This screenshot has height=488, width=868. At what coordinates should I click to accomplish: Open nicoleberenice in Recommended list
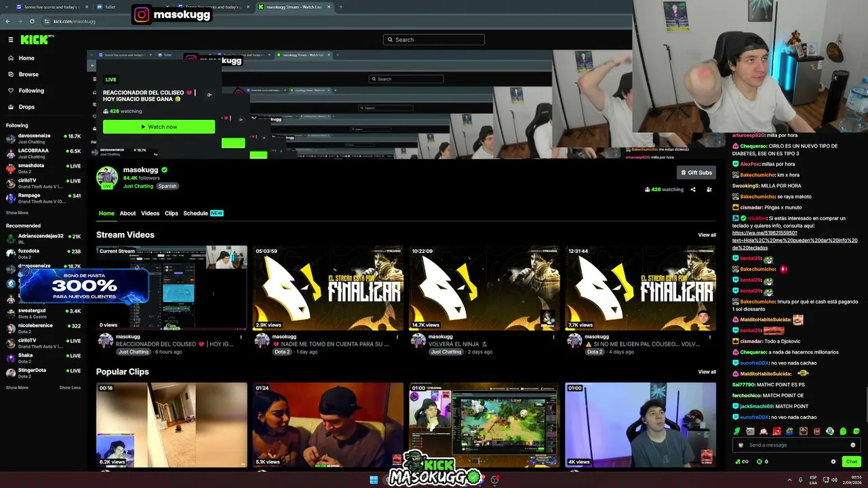coord(43,329)
